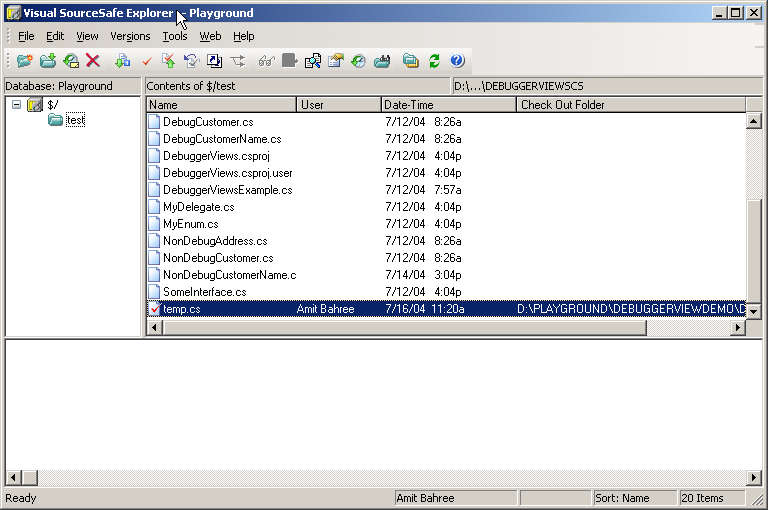Sort files by the Date-Time column header
Image resolution: width=768 pixels, height=510 pixels.
tap(448, 104)
